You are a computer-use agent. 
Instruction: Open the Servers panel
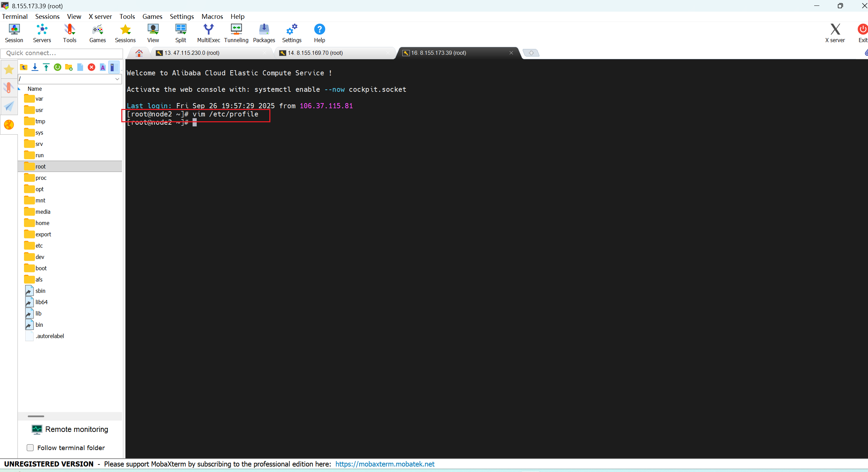41,33
